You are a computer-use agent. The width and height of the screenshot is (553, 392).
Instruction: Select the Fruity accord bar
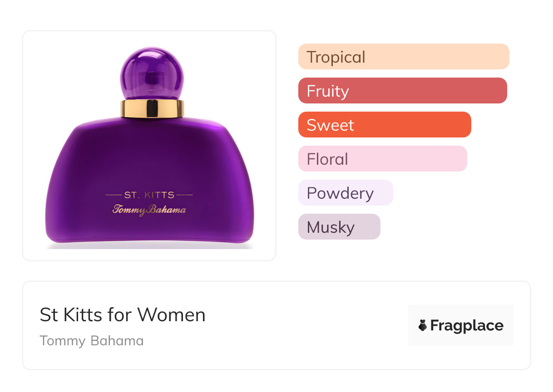click(402, 91)
